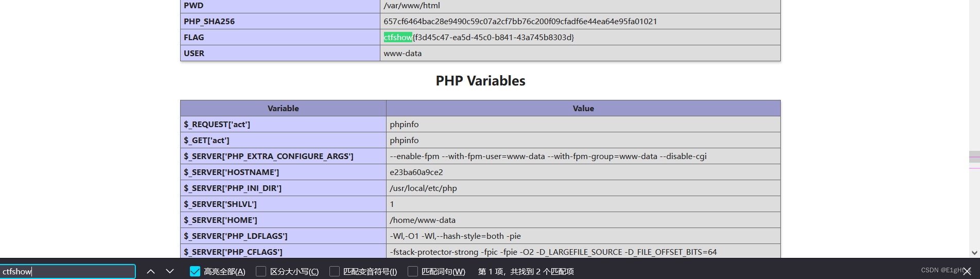Click the www-data USER value
This screenshot has width=980, height=279.
[x=402, y=53]
